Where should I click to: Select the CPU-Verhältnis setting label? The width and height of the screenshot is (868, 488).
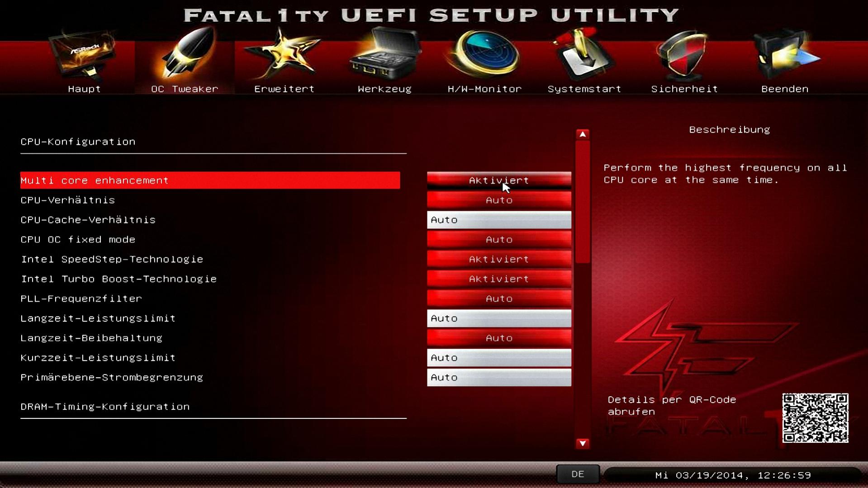[68, 200]
